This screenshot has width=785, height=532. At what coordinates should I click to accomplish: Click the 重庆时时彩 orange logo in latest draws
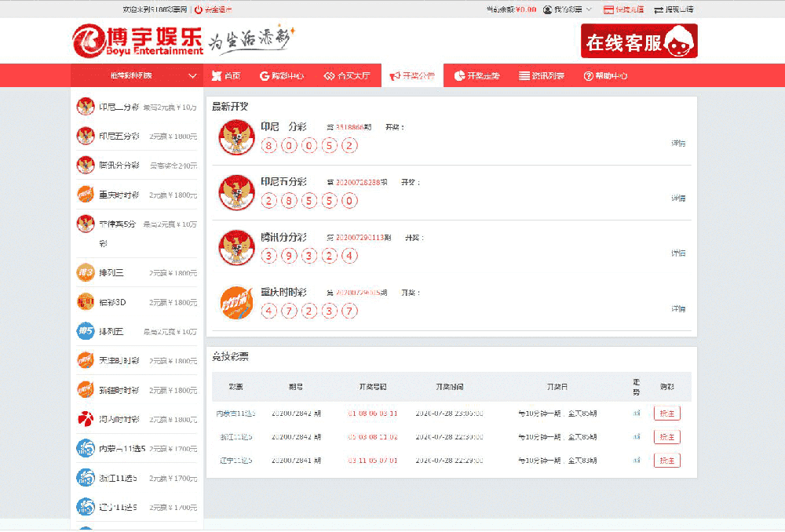pyautogui.click(x=236, y=303)
